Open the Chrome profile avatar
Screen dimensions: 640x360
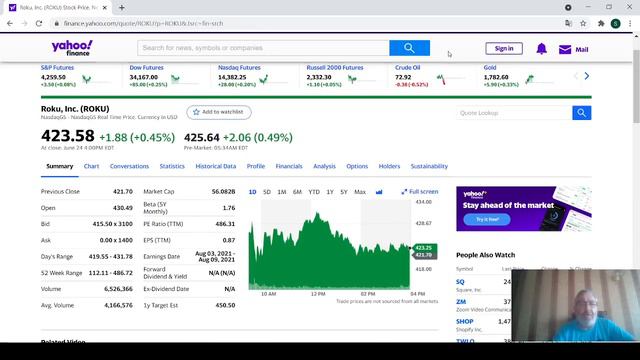tap(616, 24)
